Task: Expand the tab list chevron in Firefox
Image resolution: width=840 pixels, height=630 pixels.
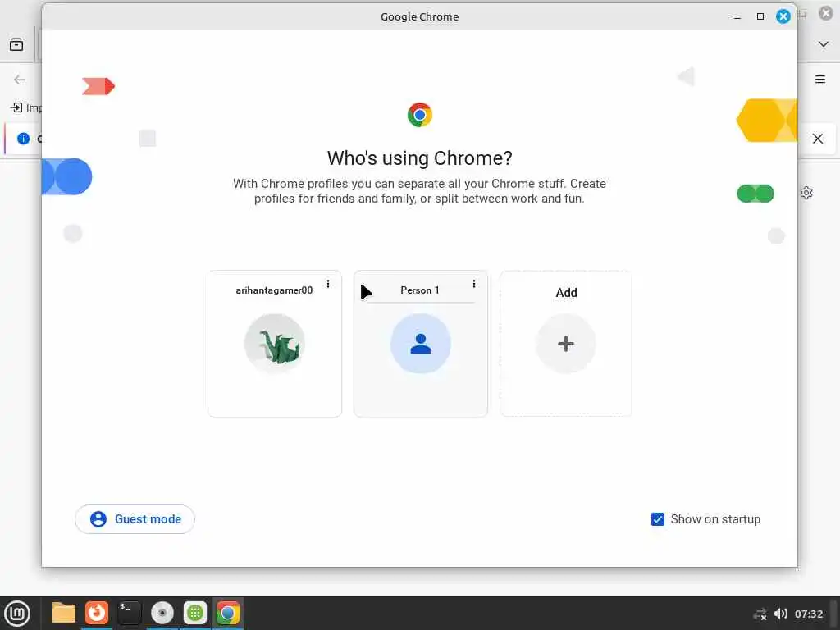Action: coord(824,44)
